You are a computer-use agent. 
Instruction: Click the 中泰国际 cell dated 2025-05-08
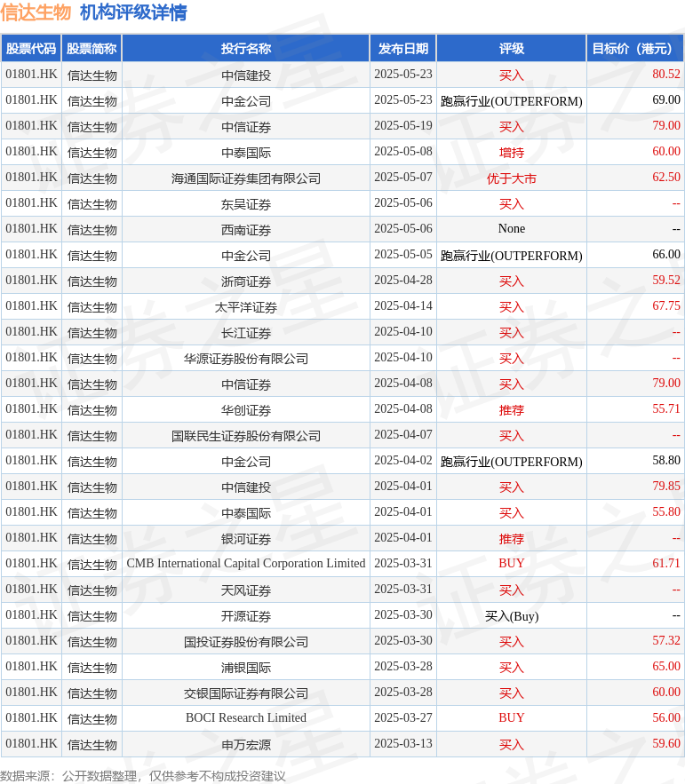pyautogui.click(x=246, y=153)
